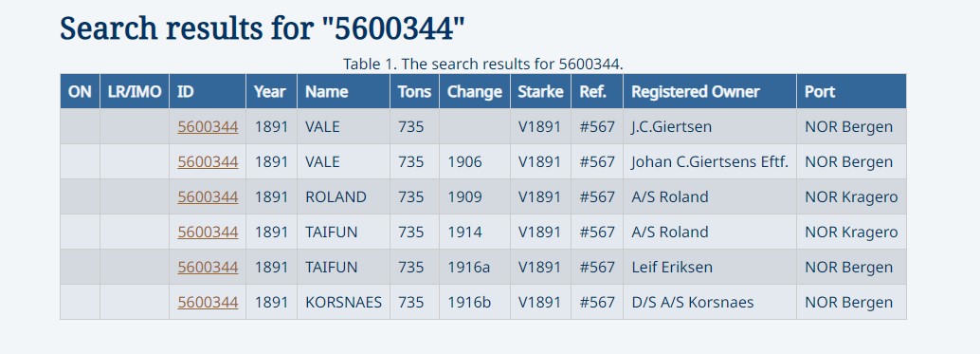Open ID link in Leif Eriksen row
The width and height of the screenshot is (980, 354).
click(208, 267)
